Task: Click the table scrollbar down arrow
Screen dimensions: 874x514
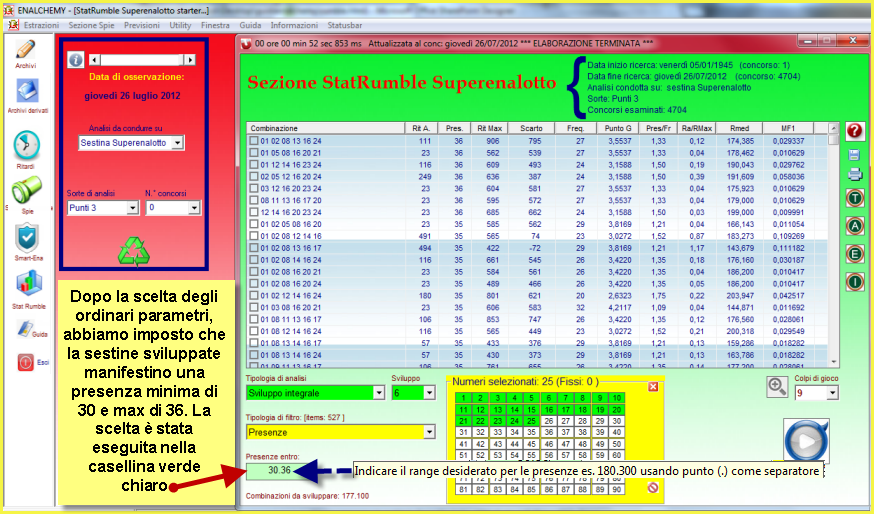Action: (x=833, y=362)
